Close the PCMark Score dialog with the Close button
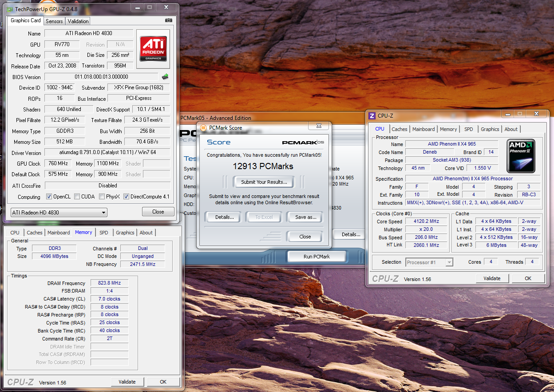Image resolution: width=554 pixels, height=392 pixels. [305, 237]
